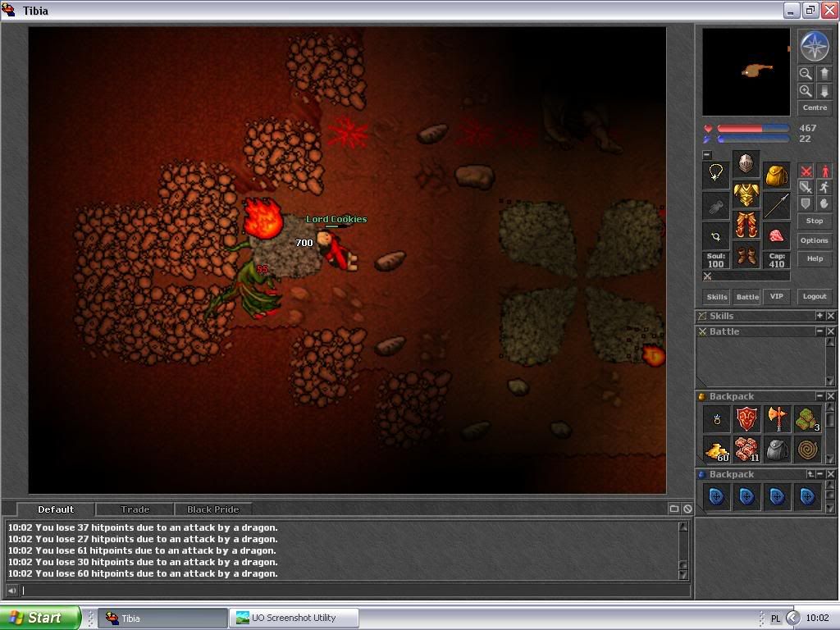Open channel list from chat console

674,509
